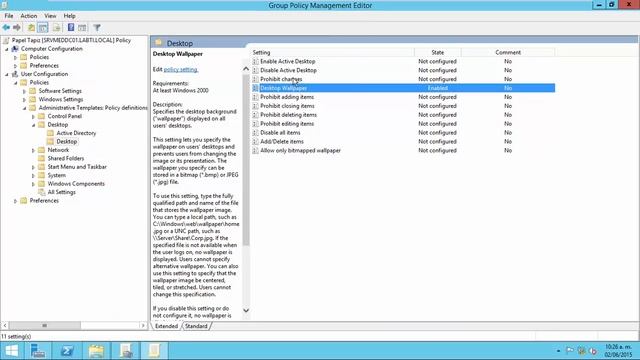
Task: Select the Prohibit deleting items row
Action: (x=403, y=115)
